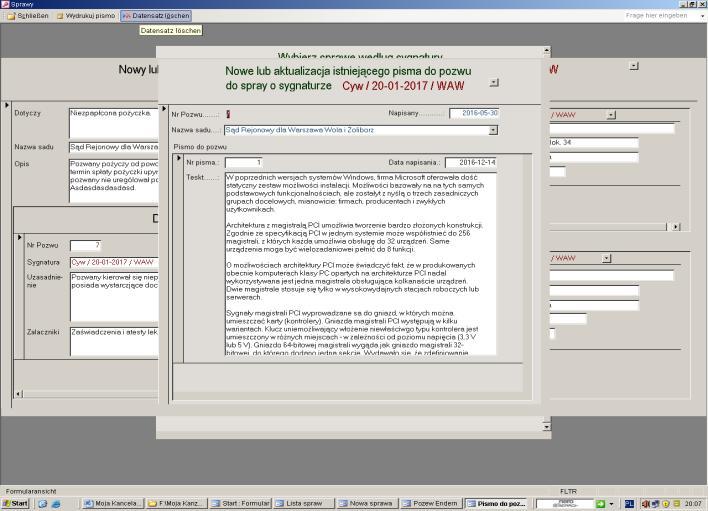Screen dimensions: 708x511
Task: Click the 'lok. 34' field in the right window
Action: [593, 143]
